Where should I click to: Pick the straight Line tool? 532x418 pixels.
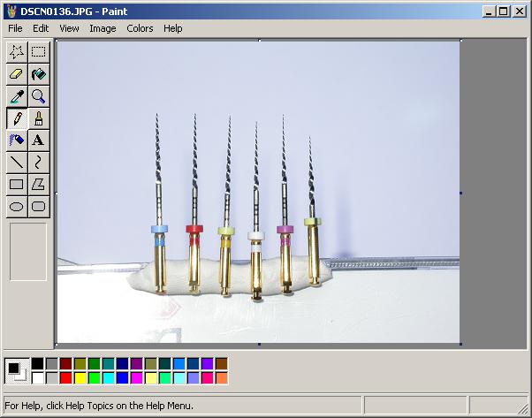(17, 163)
